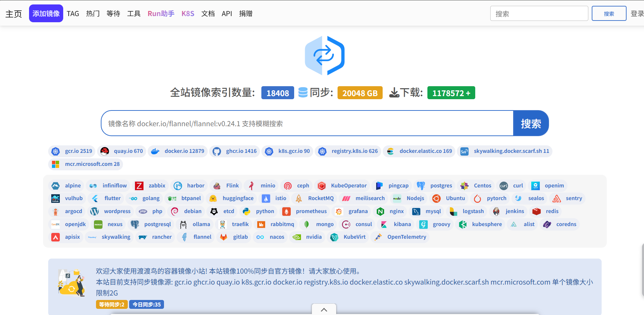This screenshot has height=315, width=644.
Task: Click the ollama llama icon
Action: tap(183, 224)
